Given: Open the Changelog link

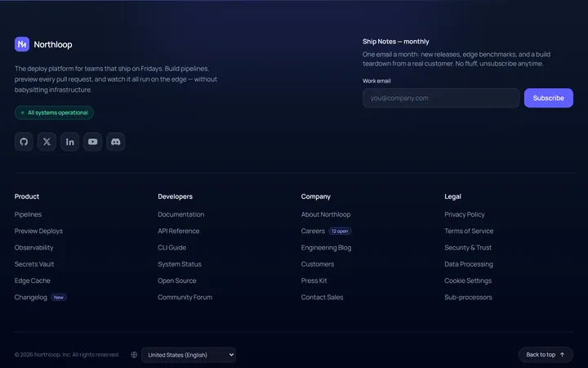Looking at the screenshot, I should (31, 297).
